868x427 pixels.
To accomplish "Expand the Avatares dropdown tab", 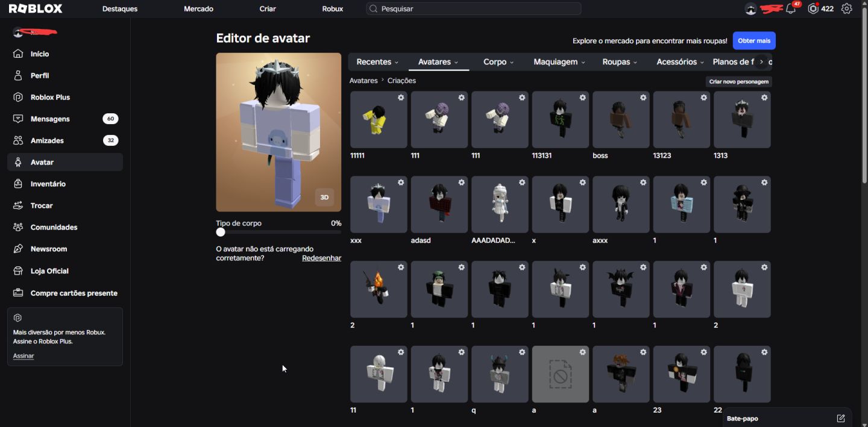I will click(438, 62).
